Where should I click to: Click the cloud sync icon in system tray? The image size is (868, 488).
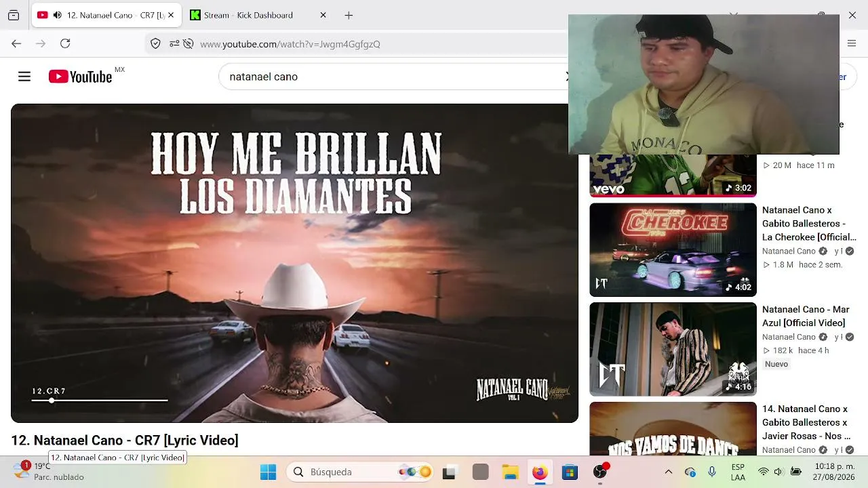[x=690, y=472]
